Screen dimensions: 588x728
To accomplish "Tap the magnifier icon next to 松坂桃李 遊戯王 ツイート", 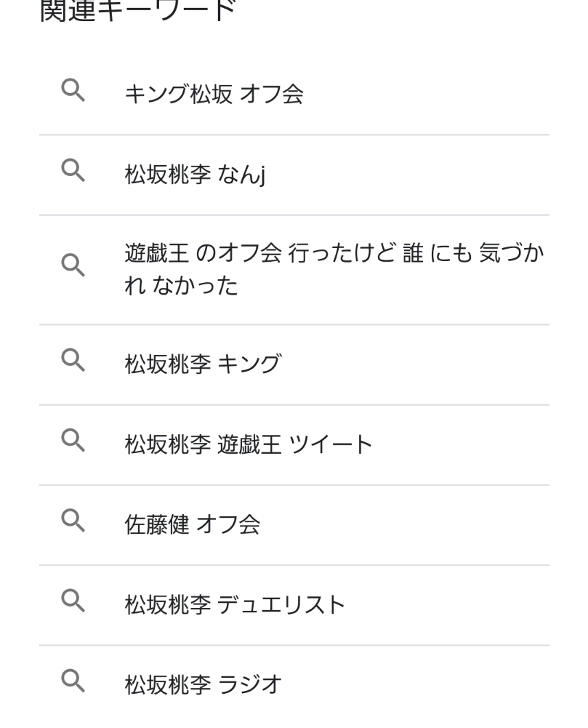I will click(73, 439).
